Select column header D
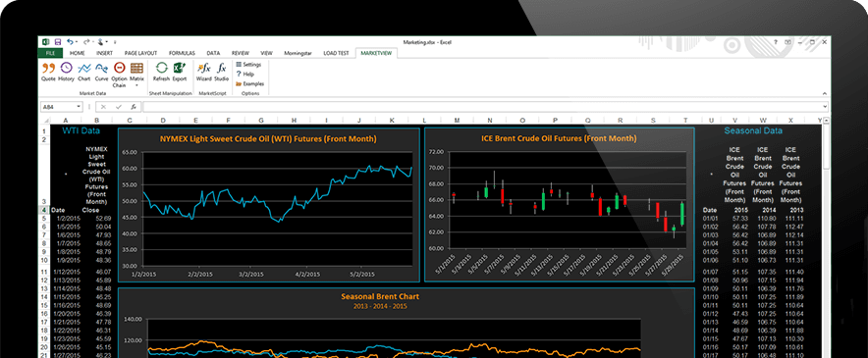This screenshot has height=358, width=868. pyautogui.click(x=163, y=120)
